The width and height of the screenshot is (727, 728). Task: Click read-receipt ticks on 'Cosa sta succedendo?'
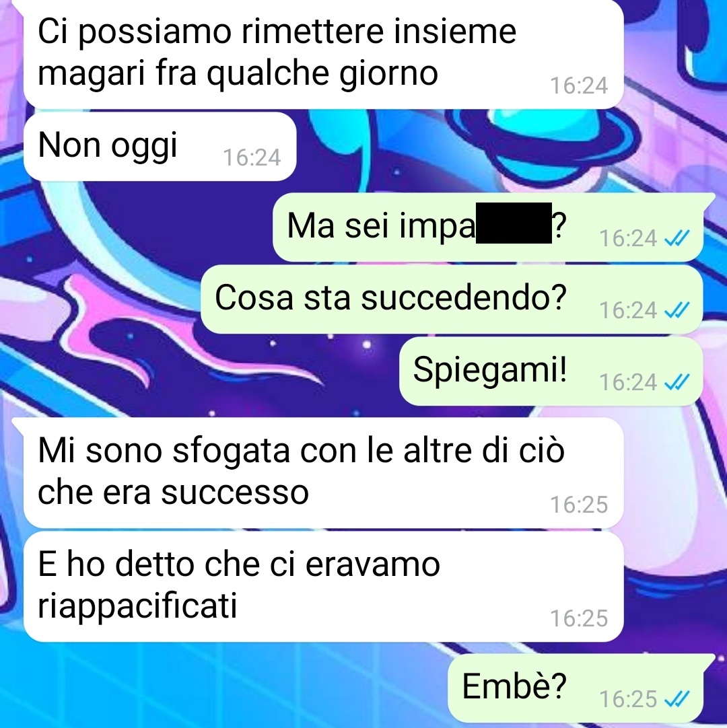[677, 311]
